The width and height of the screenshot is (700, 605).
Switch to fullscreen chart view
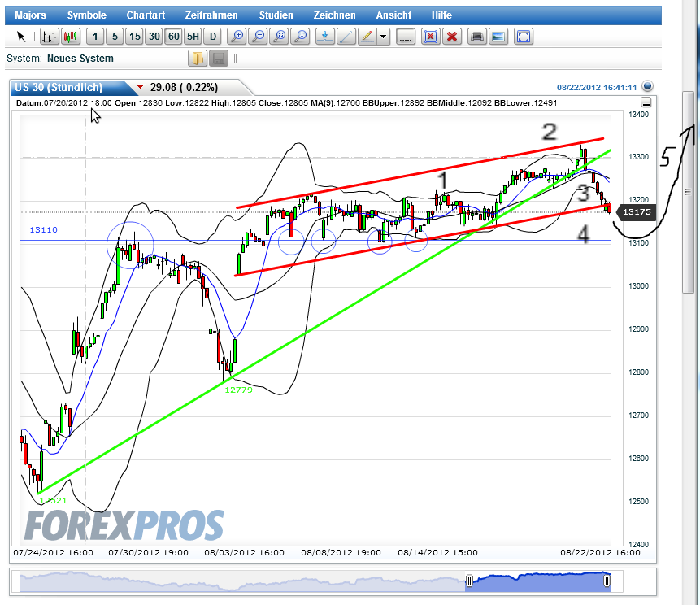coord(524,37)
